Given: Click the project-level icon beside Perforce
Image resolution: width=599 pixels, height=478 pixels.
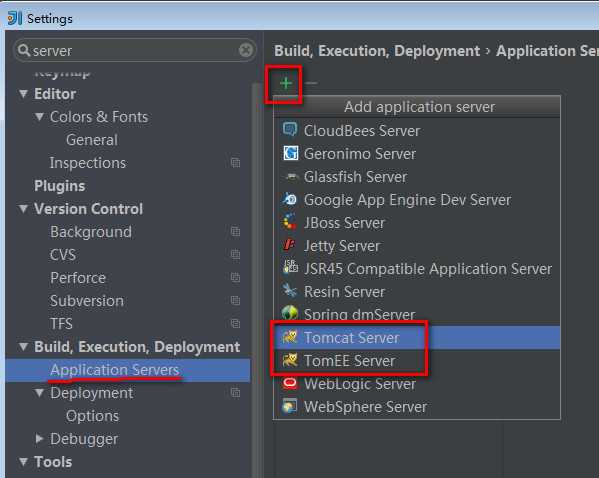Looking at the screenshot, I should pos(235,277).
